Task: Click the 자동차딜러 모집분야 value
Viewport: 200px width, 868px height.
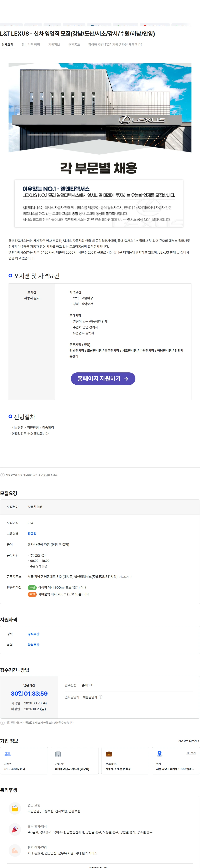Action: point(35,507)
